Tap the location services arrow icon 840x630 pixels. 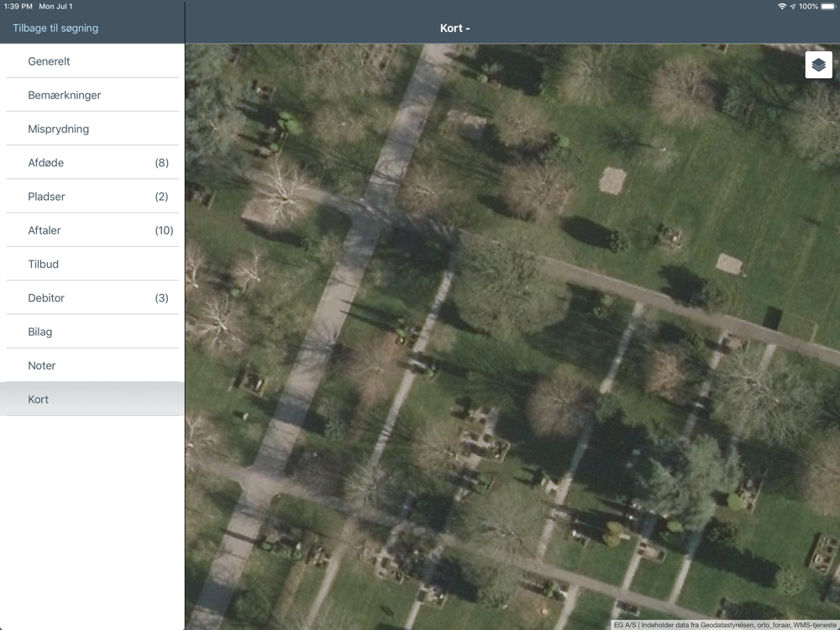pyautogui.click(x=793, y=7)
